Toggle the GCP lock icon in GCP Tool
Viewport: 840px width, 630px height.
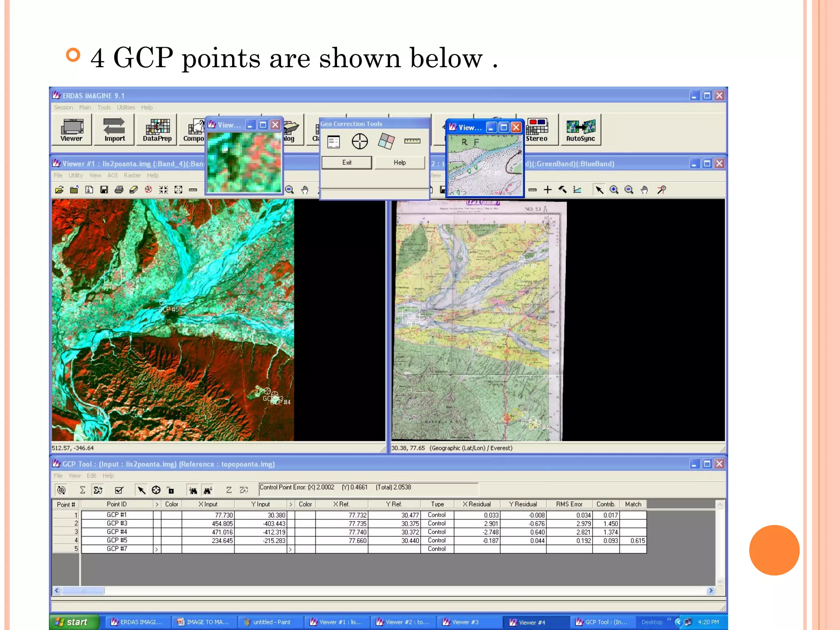tap(171, 490)
